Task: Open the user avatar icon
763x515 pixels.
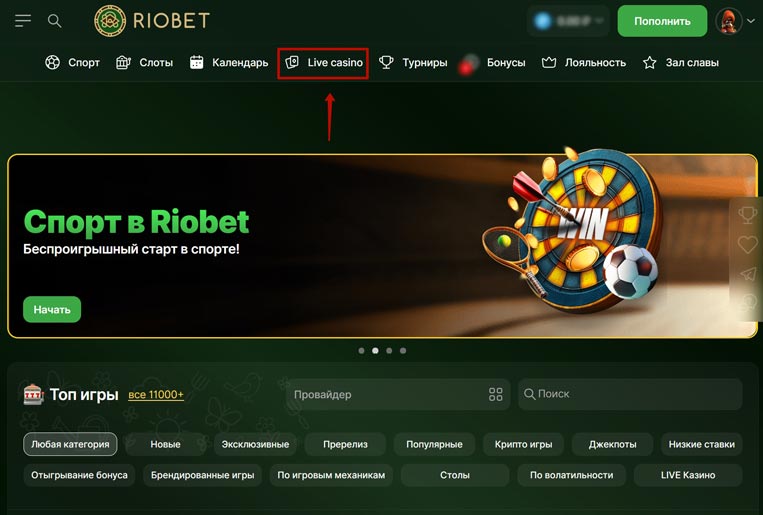Action: coord(728,21)
